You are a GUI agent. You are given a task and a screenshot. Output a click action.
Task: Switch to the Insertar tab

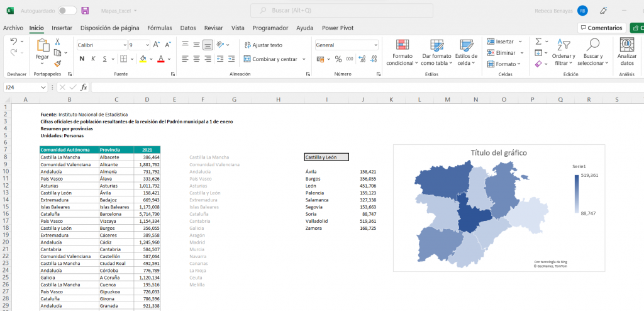[x=62, y=28]
